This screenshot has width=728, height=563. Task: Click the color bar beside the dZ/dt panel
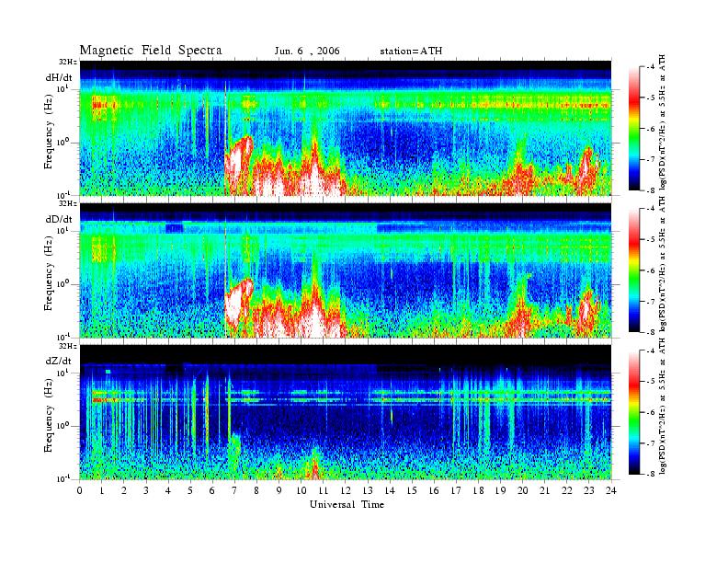pyautogui.click(x=634, y=412)
